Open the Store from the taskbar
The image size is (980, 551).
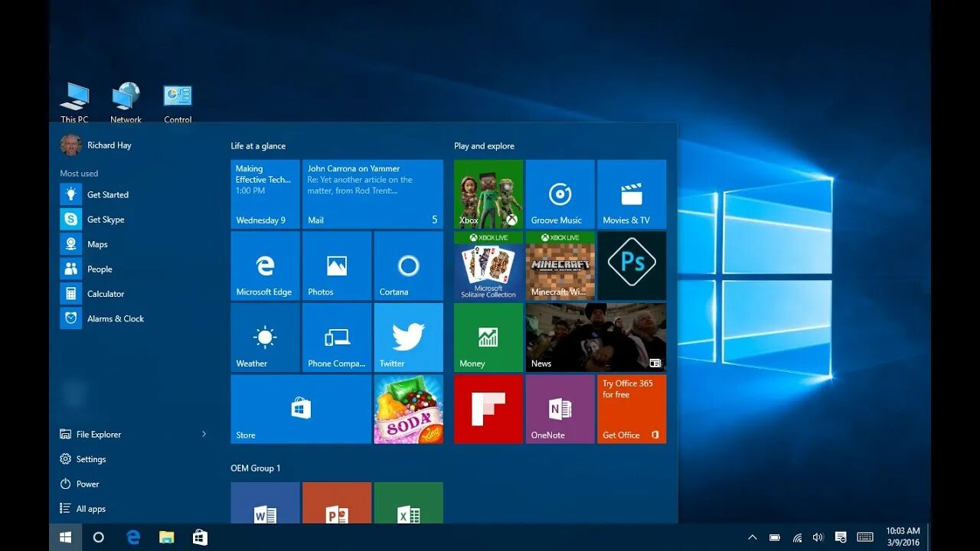(x=200, y=537)
